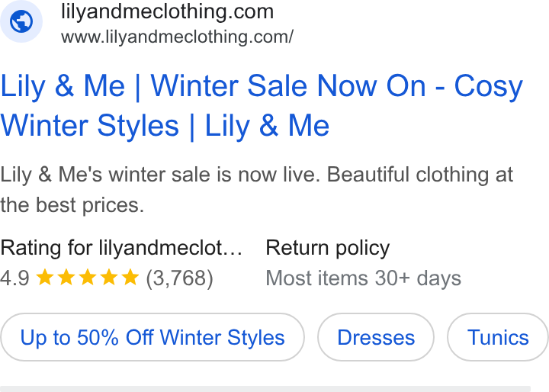This screenshot has height=392, width=549.
Task: Click the first gold rating star
Action: tap(45, 277)
